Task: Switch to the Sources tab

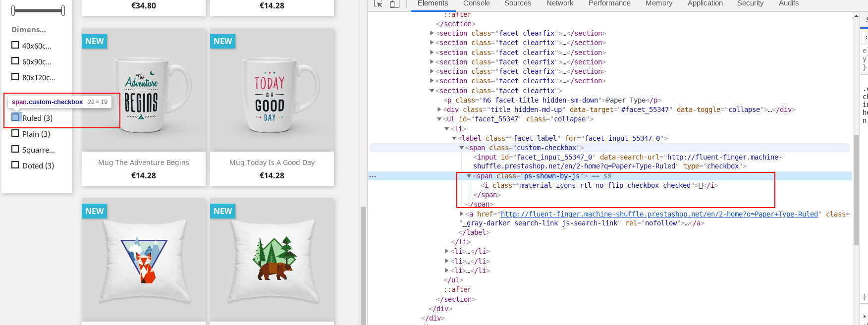Action: [x=518, y=3]
